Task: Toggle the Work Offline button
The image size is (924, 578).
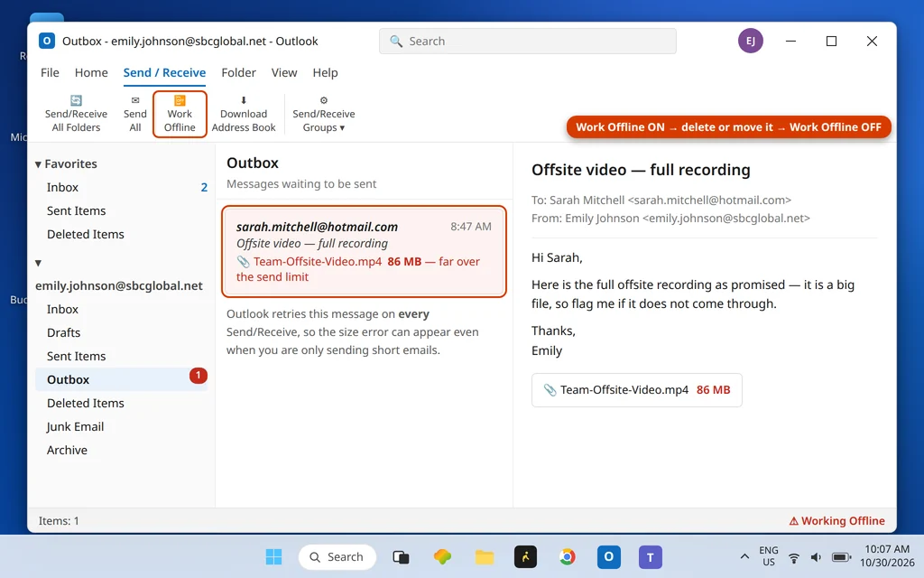Action: point(180,114)
